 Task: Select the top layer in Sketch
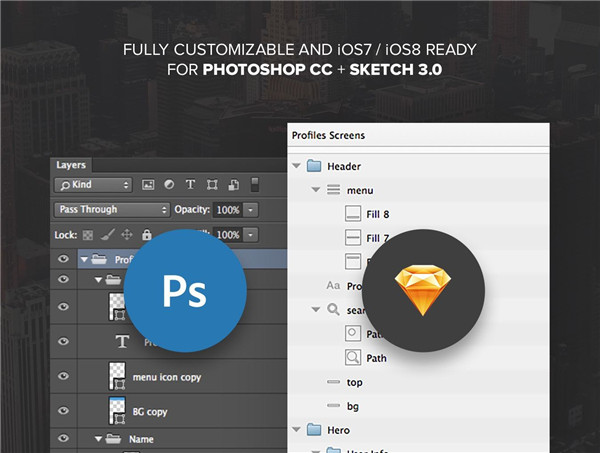pyautogui.click(x=355, y=383)
